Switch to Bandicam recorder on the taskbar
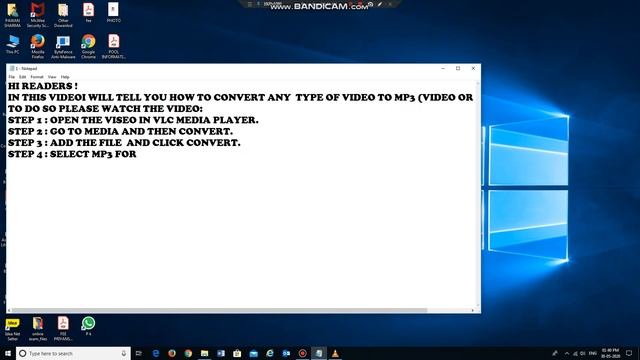Image resolution: width=640 pixels, height=360 pixels. pyautogui.click(x=302, y=353)
